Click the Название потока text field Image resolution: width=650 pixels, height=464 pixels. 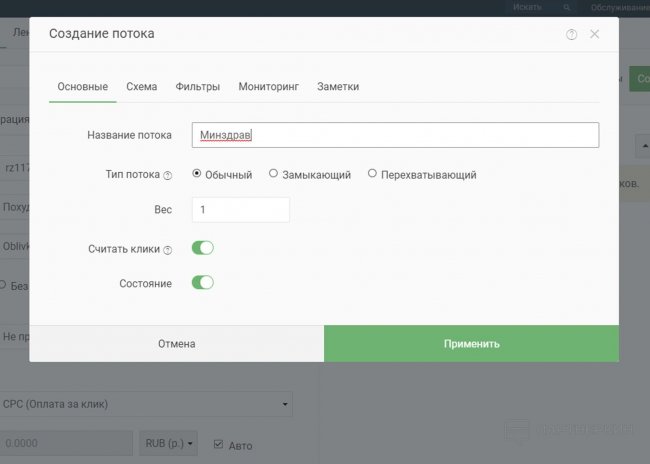pos(395,135)
